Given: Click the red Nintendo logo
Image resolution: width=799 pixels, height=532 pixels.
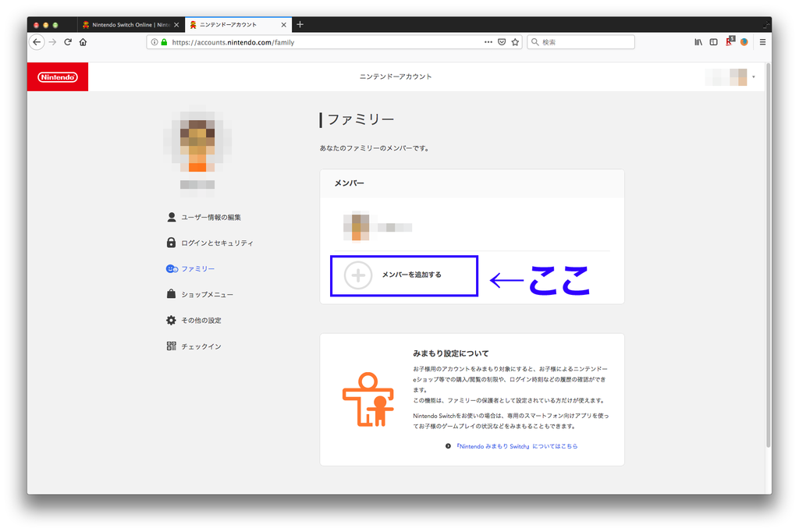Looking at the screenshot, I should coord(58,77).
